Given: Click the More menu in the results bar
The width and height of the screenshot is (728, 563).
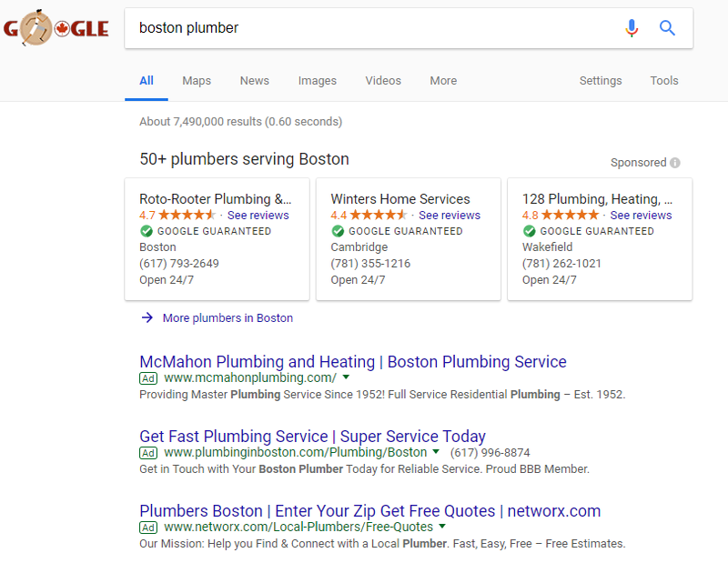Looking at the screenshot, I should 443,81.
